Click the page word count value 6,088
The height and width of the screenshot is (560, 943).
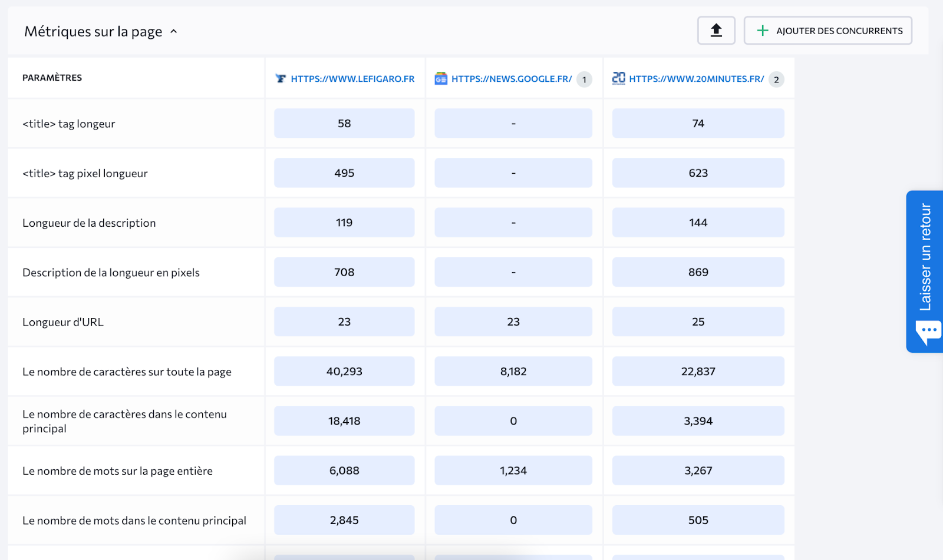coord(344,470)
